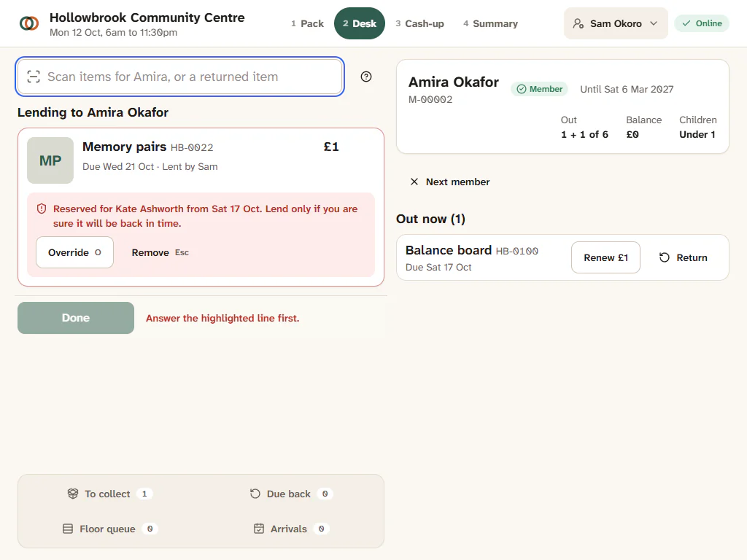Click the scanner icon in the scan field

coord(34,77)
